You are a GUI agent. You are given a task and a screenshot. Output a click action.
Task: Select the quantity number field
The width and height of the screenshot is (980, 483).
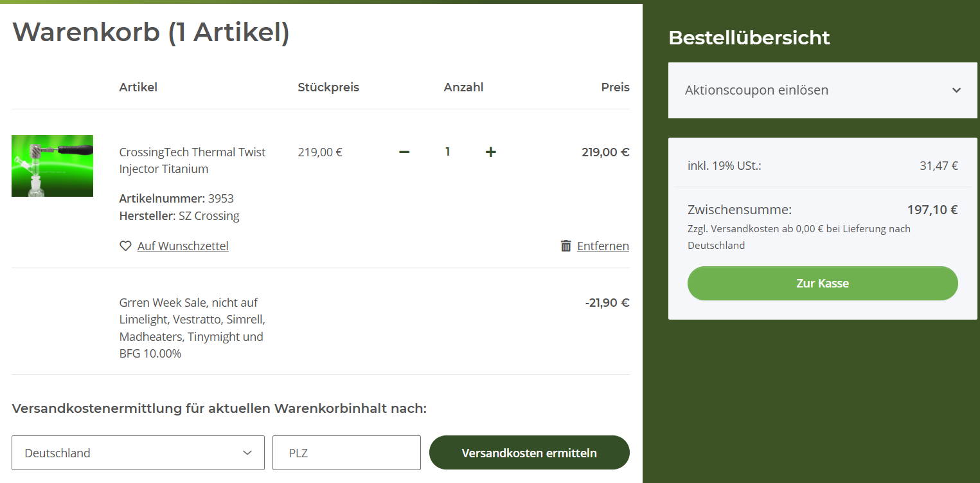(x=447, y=152)
